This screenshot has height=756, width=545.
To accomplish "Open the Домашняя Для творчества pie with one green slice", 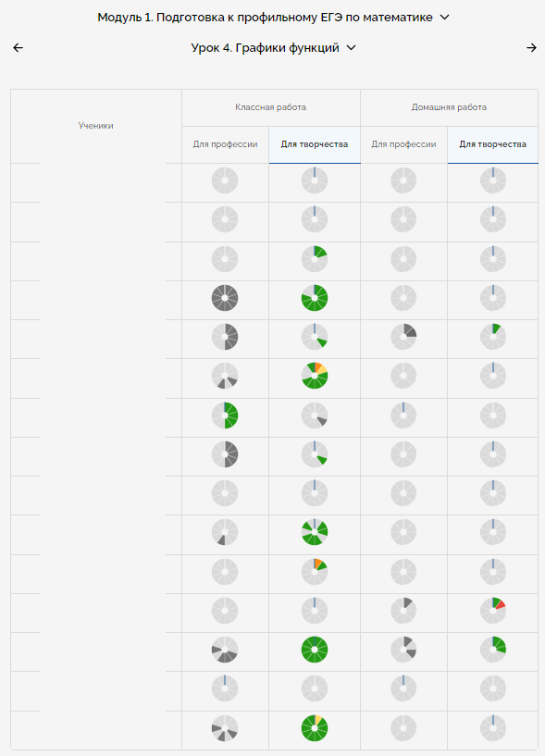I will pyautogui.click(x=493, y=337).
